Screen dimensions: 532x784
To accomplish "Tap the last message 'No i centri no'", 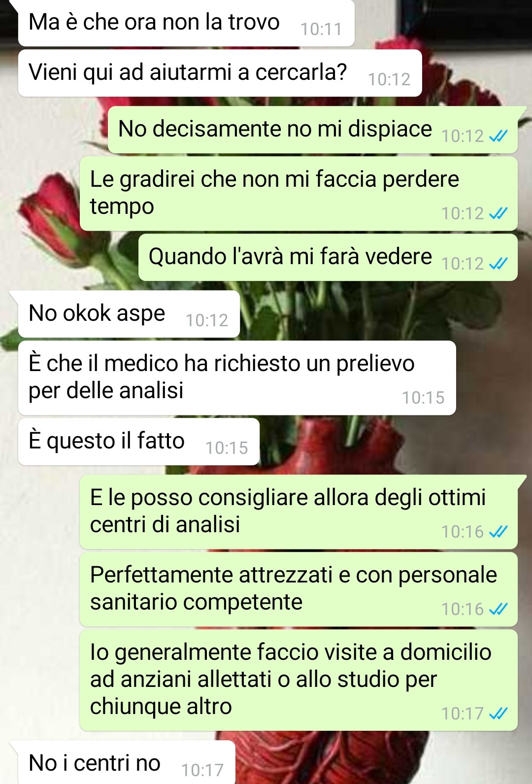I will click(x=127, y=762).
